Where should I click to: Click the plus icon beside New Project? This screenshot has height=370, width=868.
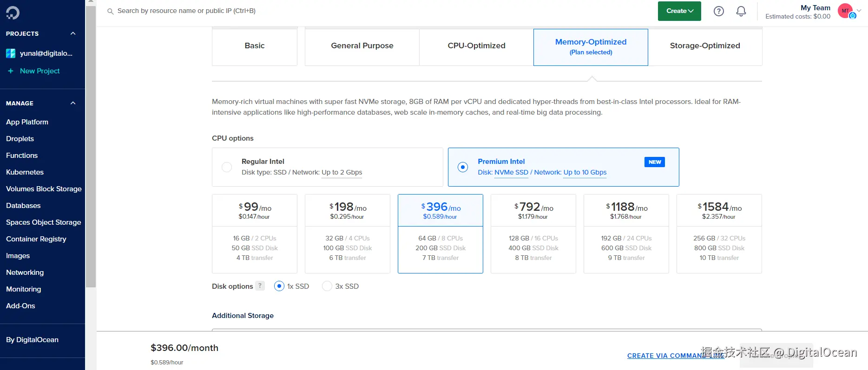point(11,71)
